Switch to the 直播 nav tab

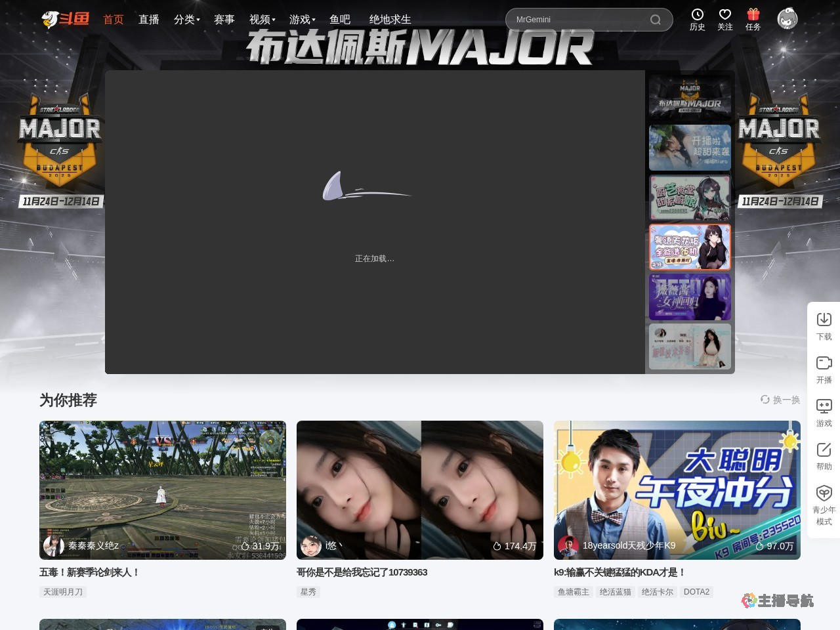[x=149, y=20]
